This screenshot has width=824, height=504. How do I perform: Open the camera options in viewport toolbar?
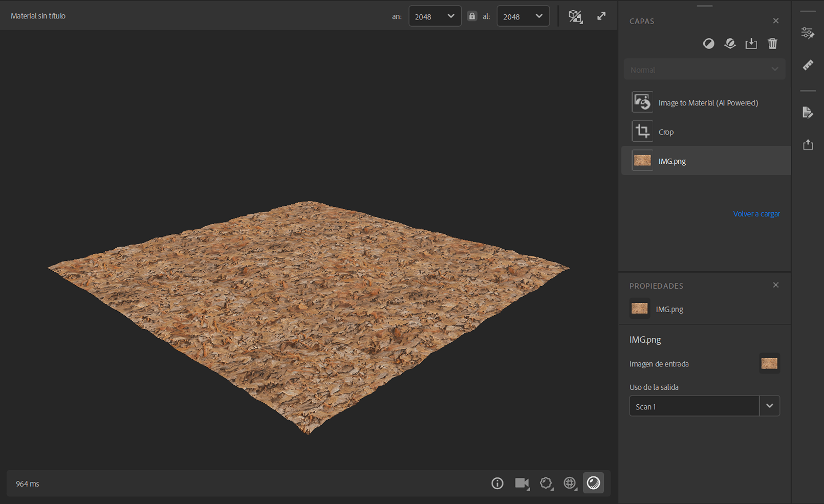tap(522, 483)
